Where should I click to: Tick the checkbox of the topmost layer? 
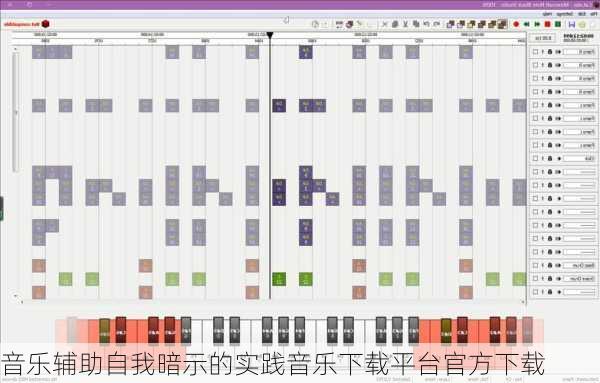tap(535, 52)
